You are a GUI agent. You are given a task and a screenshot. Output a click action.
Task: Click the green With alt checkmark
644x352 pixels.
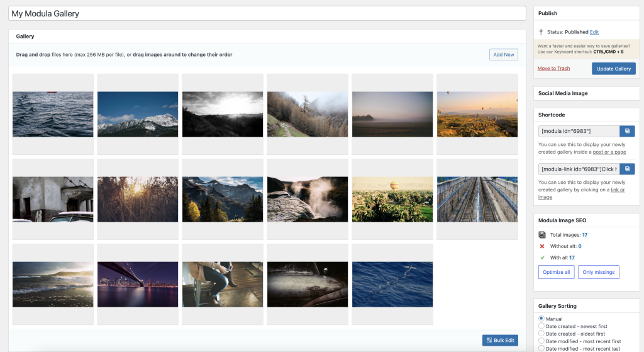click(542, 258)
